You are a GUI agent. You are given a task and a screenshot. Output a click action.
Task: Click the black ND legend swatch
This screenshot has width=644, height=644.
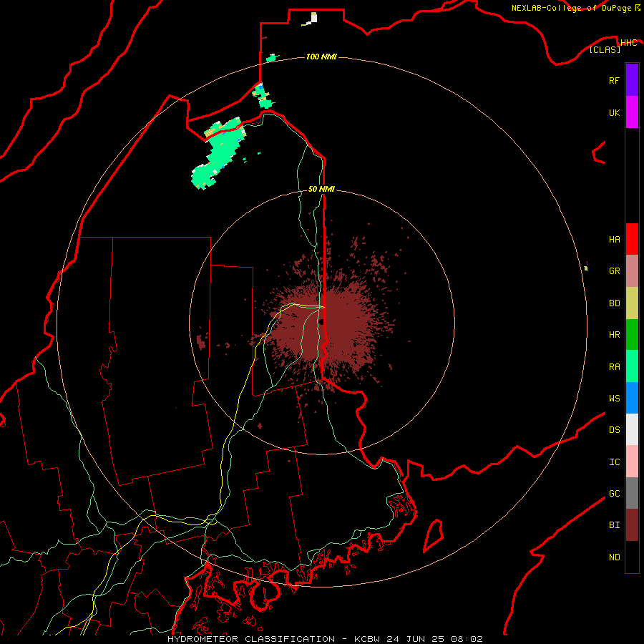point(632,557)
